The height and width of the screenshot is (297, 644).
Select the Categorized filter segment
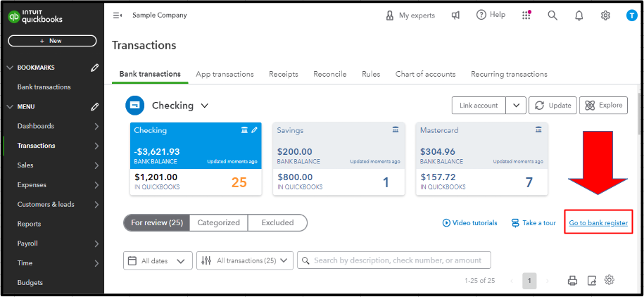(218, 222)
